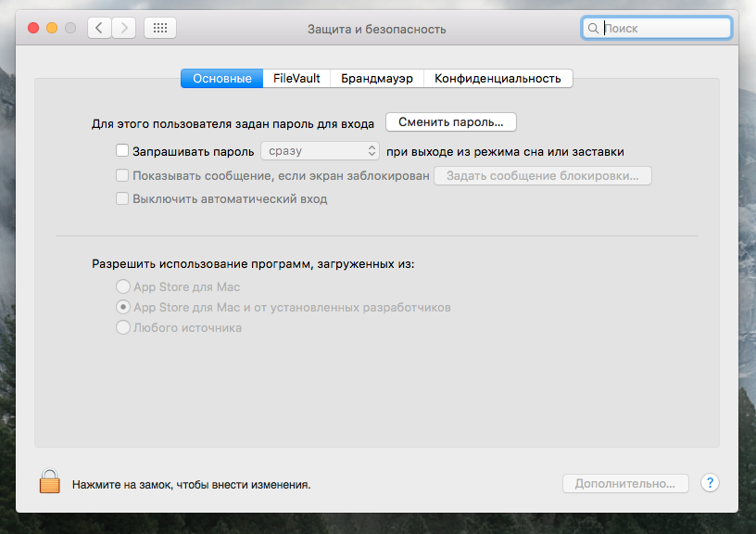The image size is (756, 534).
Task: Click the Дополнительно... button
Action: pyautogui.click(x=625, y=483)
